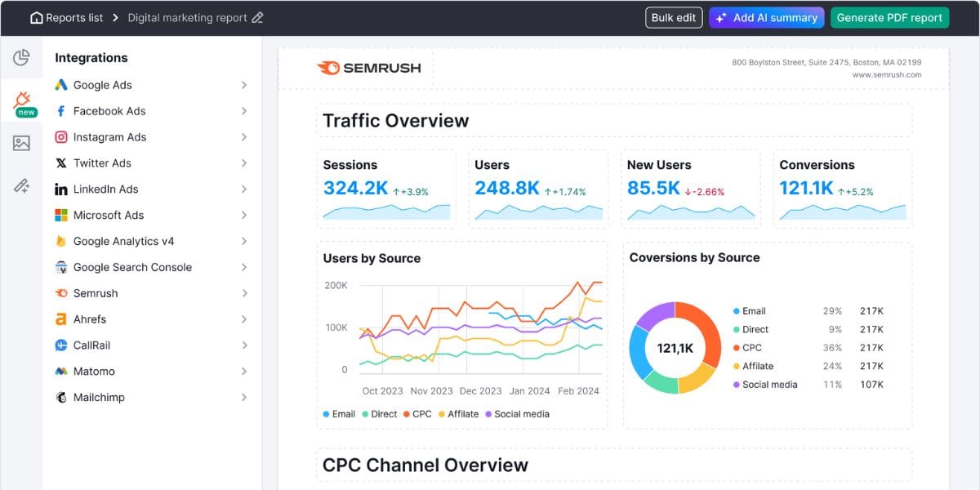This screenshot has height=490, width=980.
Task: Click the Users 248.8K sparkline chart
Action: pyautogui.click(x=538, y=212)
